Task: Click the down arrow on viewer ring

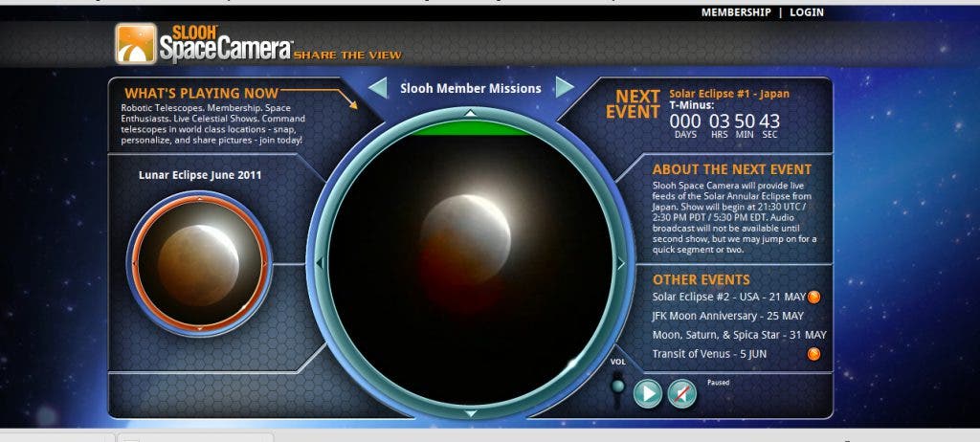Action: point(470,413)
